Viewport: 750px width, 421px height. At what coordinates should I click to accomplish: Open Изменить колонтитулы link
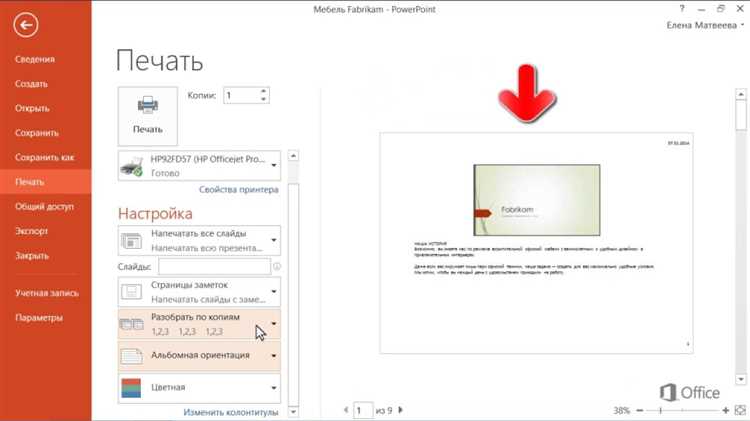tap(231, 412)
